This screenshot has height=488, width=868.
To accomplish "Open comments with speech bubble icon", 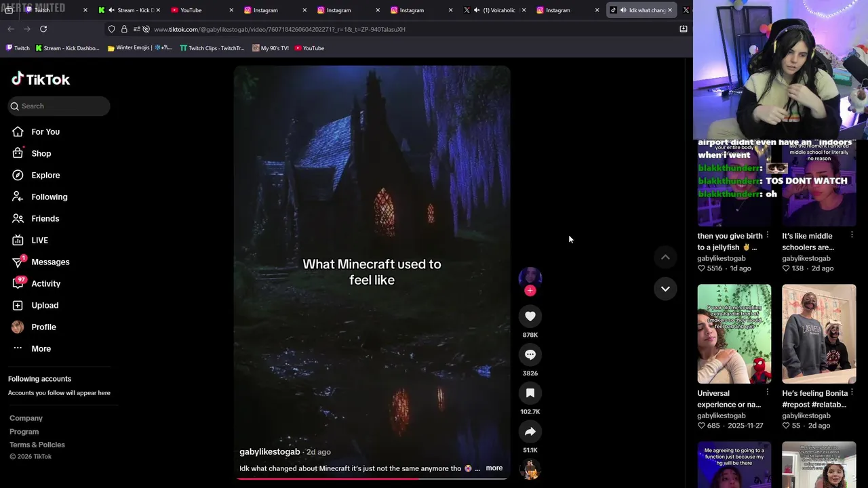I will (530, 354).
